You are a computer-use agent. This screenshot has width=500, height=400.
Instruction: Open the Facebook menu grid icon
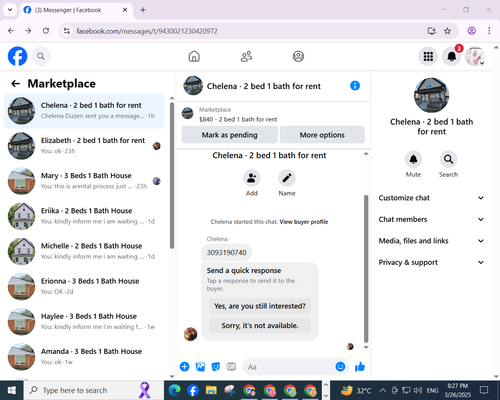click(428, 56)
